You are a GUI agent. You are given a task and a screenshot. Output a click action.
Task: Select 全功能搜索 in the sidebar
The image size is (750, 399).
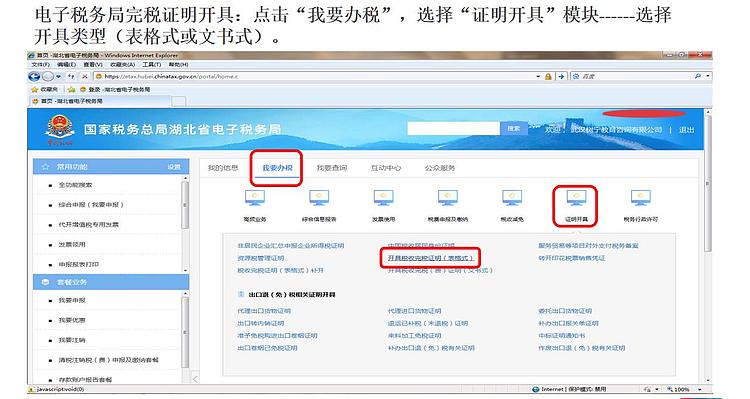click(76, 185)
